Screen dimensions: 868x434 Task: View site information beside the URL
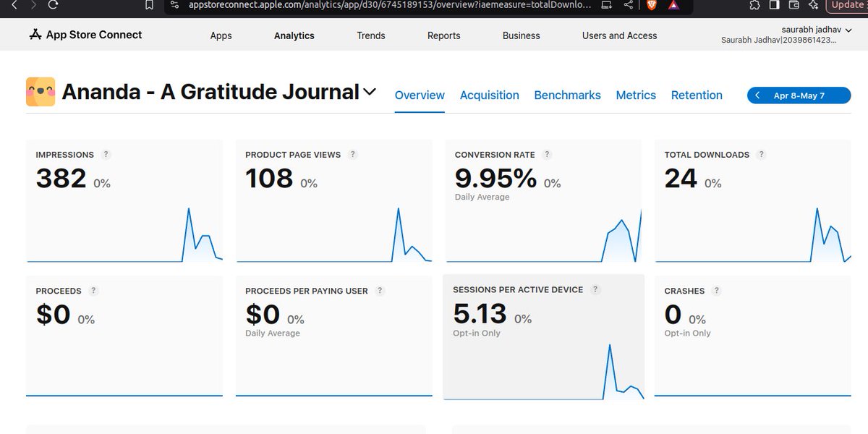point(174,5)
